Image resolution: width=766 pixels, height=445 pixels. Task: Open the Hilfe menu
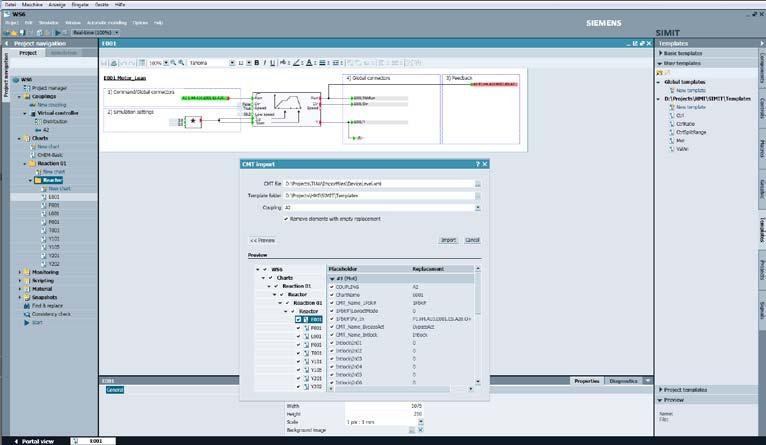point(120,4)
